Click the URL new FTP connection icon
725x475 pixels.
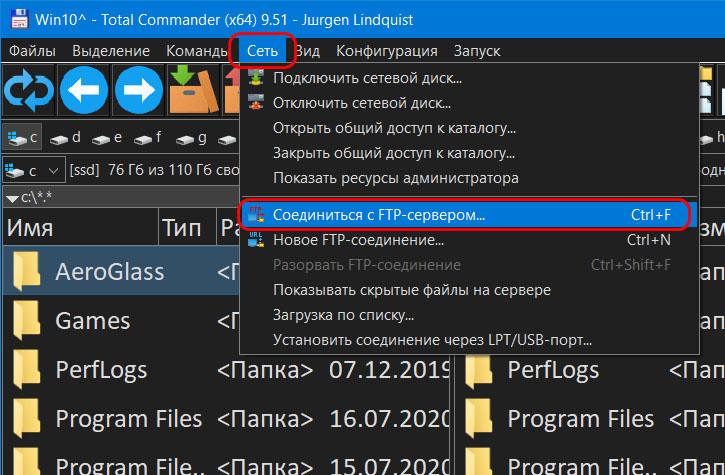pos(256,239)
